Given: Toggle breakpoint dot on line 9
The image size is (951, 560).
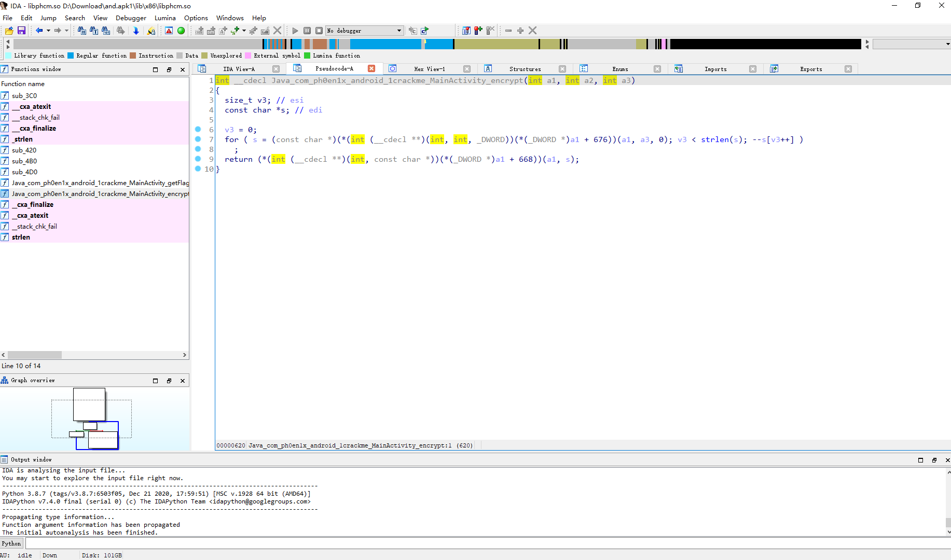Looking at the screenshot, I should click(x=198, y=159).
